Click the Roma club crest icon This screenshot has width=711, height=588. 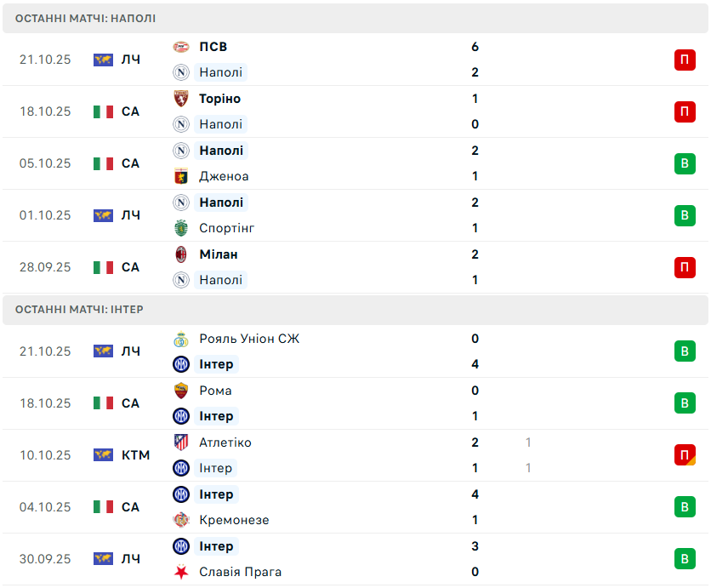click(x=180, y=391)
